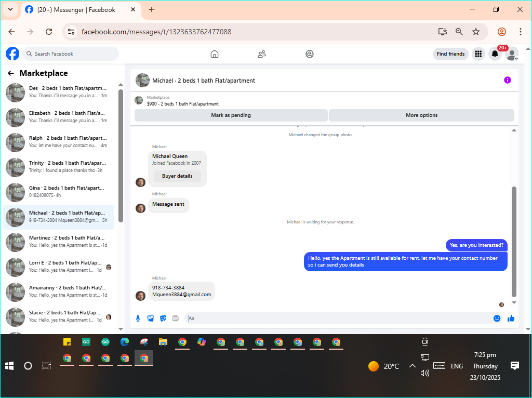
Task: Go back using Marketplace back arrow
Action: [11, 73]
